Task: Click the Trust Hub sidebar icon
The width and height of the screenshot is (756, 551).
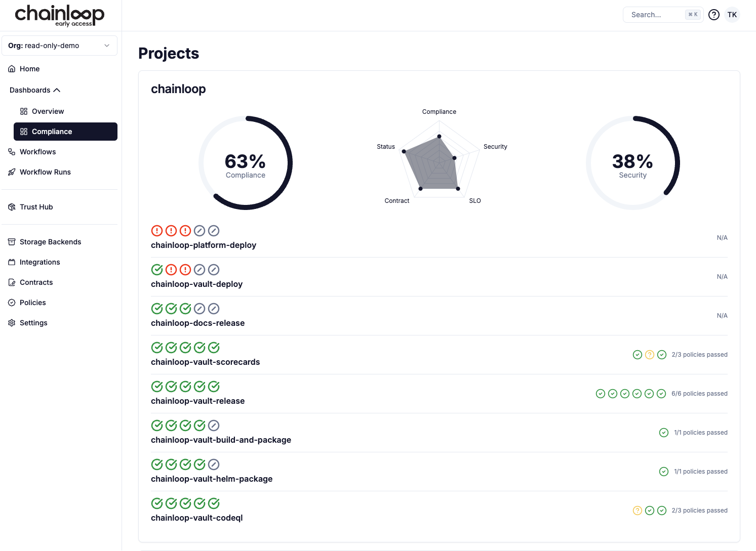Action: pos(12,207)
